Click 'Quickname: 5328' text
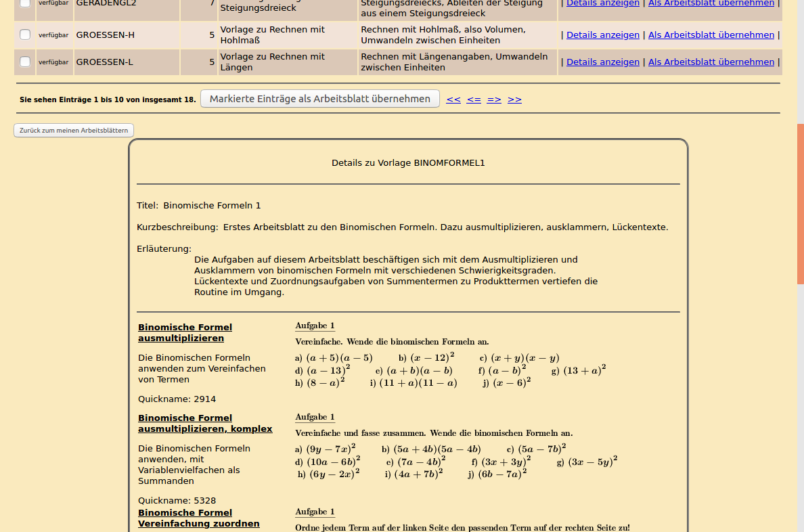Image resolution: width=804 pixels, height=532 pixels. click(x=177, y=501)
